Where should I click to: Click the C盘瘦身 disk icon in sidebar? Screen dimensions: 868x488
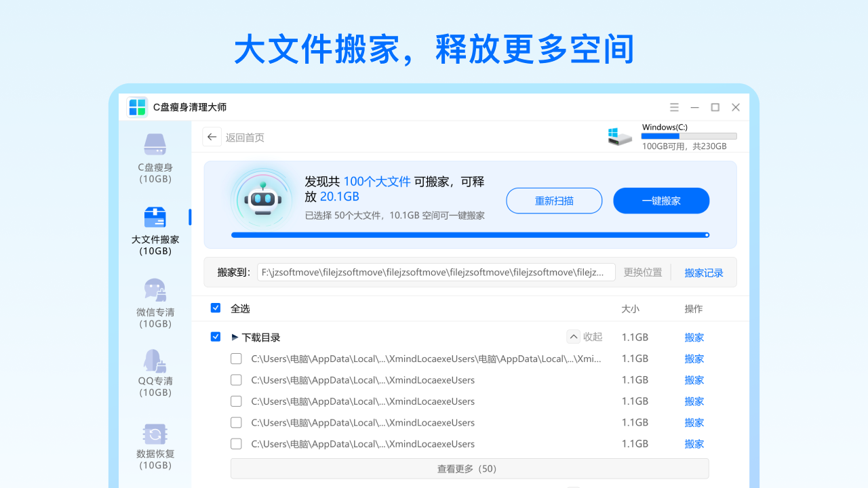click(155, 144)
